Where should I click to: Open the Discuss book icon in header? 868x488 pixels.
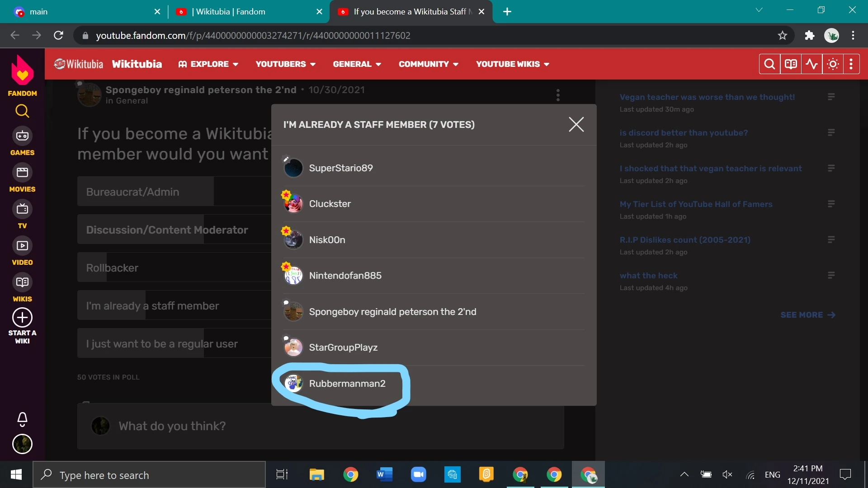(x=790, y=64)
